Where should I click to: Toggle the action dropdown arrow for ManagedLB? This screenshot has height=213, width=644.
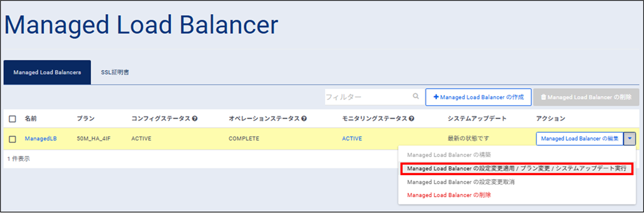pos(630,139)
